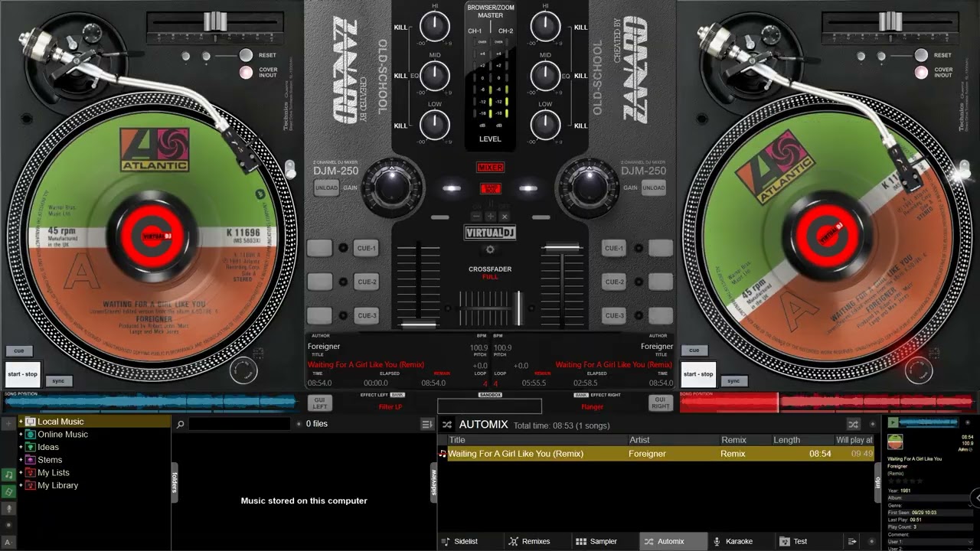Click the prelisten play icon in info panel

tap(893, 422)
